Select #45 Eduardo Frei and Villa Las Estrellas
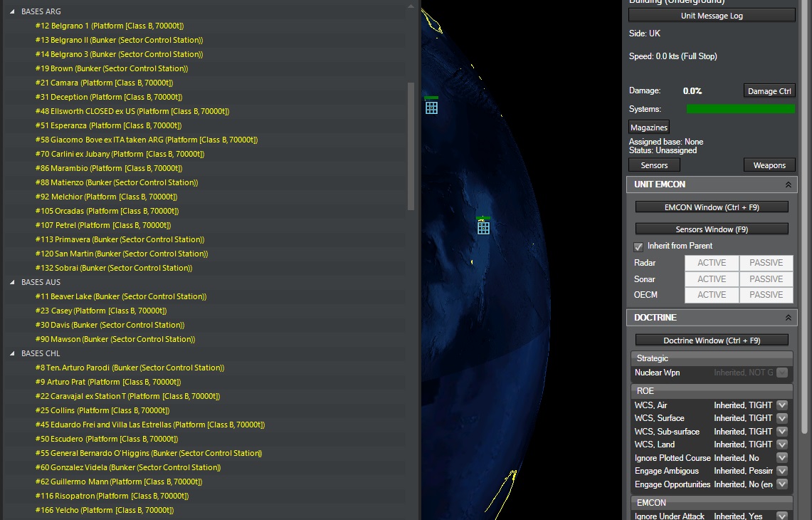Screen dimensions: 812x520 [x=150, y=425]
